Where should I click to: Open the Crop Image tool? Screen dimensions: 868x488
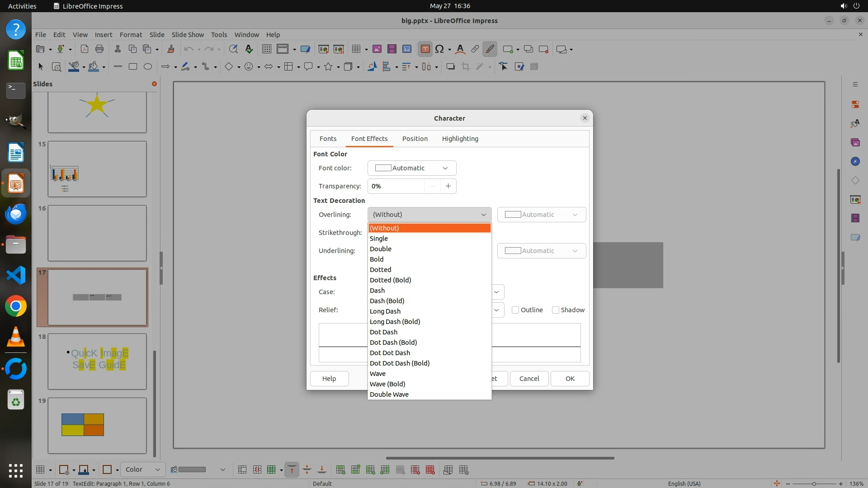465,66
